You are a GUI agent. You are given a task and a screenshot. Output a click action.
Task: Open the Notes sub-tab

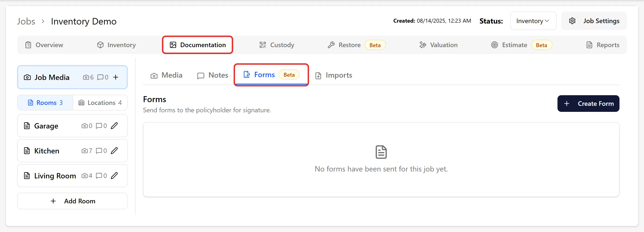(213, 75)
